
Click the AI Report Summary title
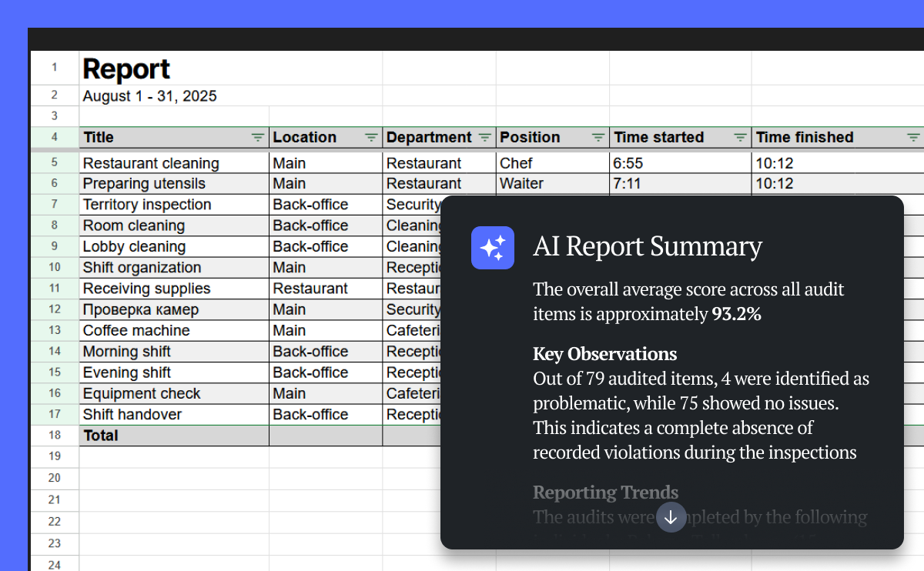tap(648, 247)
